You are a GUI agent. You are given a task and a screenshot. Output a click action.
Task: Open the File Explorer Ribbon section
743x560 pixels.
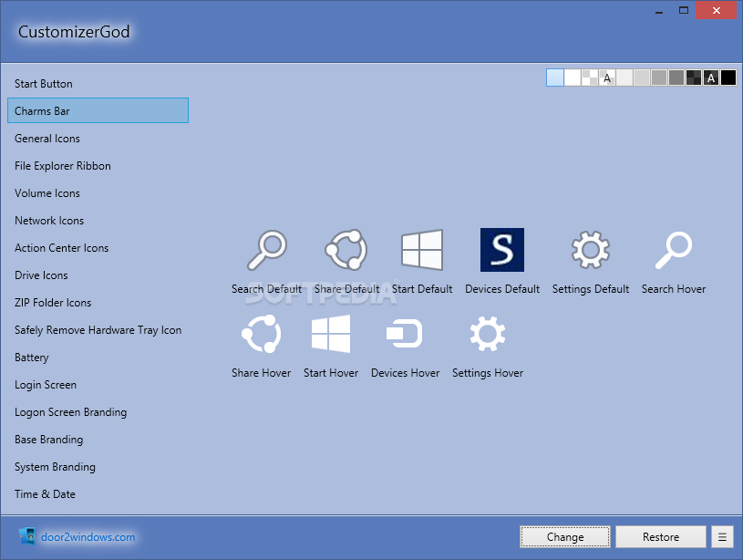(x=98, y=165)
